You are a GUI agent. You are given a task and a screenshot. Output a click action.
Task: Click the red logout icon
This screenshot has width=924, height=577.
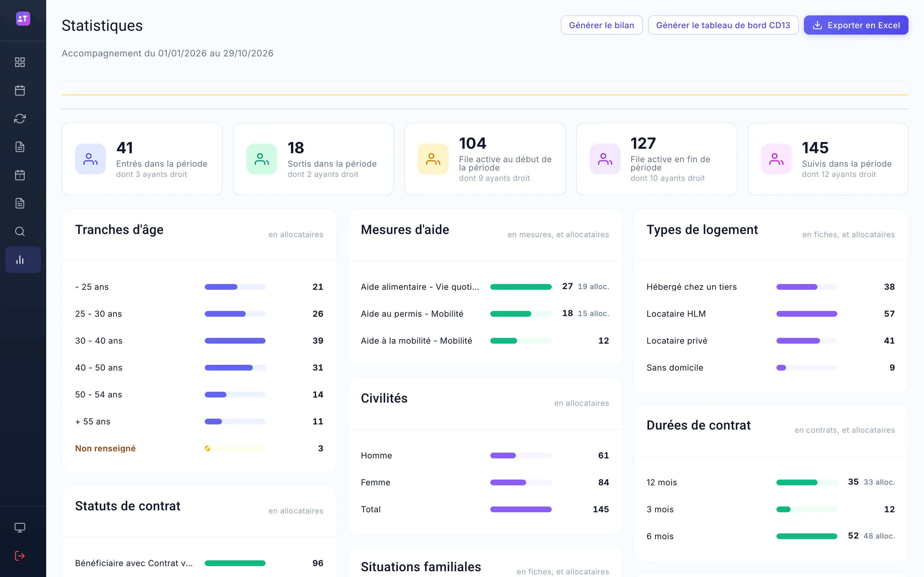pos(20,556)
